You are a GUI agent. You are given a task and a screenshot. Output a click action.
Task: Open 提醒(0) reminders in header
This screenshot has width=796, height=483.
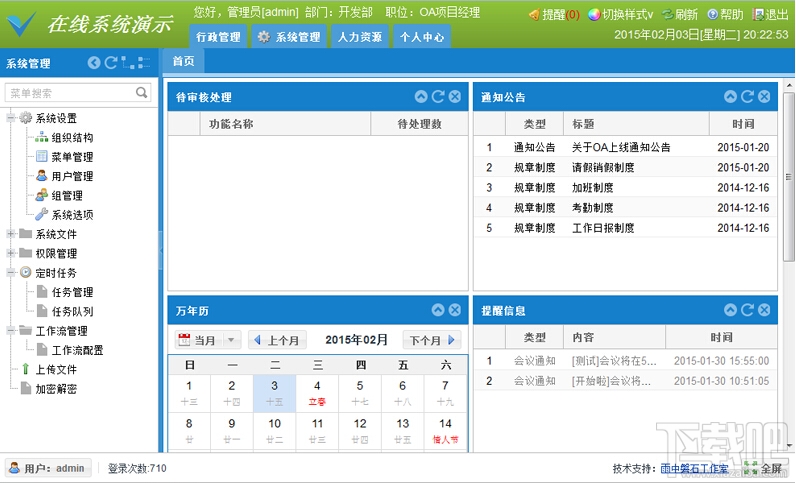554,14
